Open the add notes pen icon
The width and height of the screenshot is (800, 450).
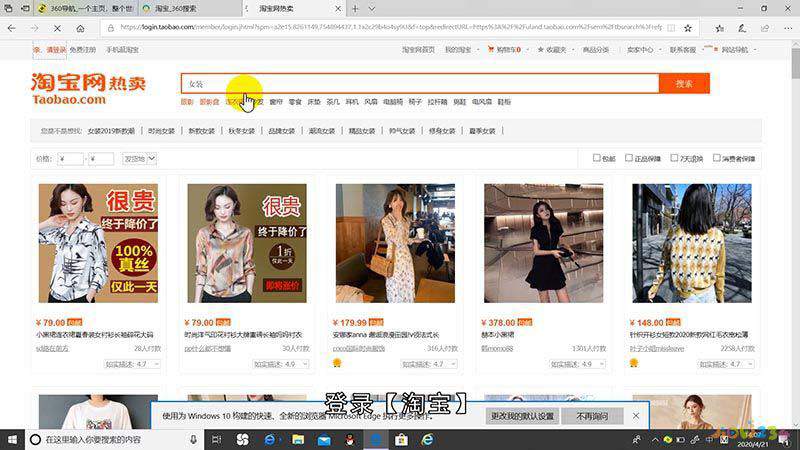pyautogui.click(x=742, y=29)
